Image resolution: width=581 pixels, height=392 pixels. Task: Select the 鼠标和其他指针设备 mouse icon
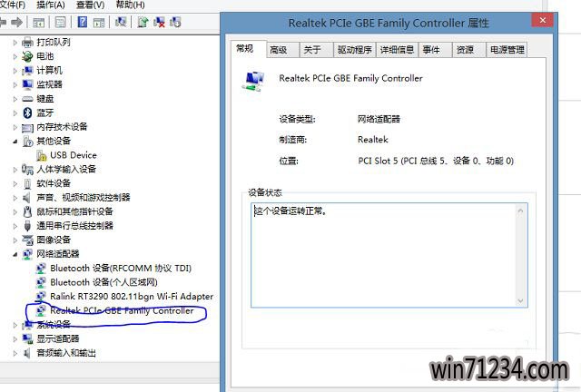(x=27, y=211)
